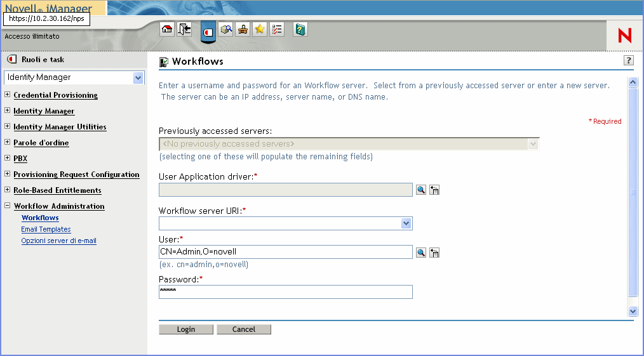Open the Preferences checklist icon
The width and height of the screenshot is (644, 356).
tap(277, 30)
